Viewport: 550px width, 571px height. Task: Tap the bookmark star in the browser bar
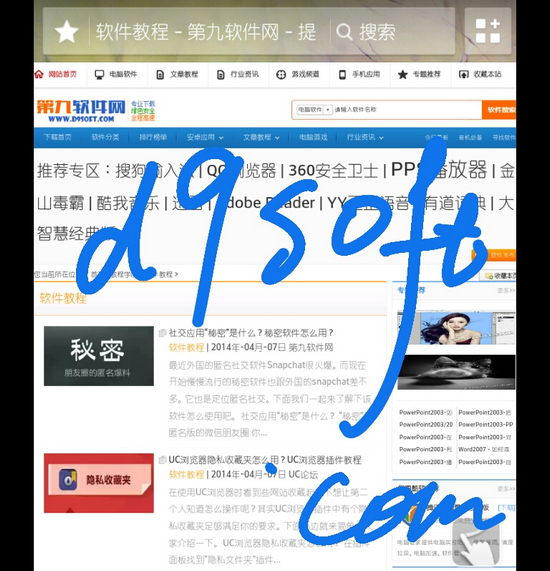click(66, 32)
